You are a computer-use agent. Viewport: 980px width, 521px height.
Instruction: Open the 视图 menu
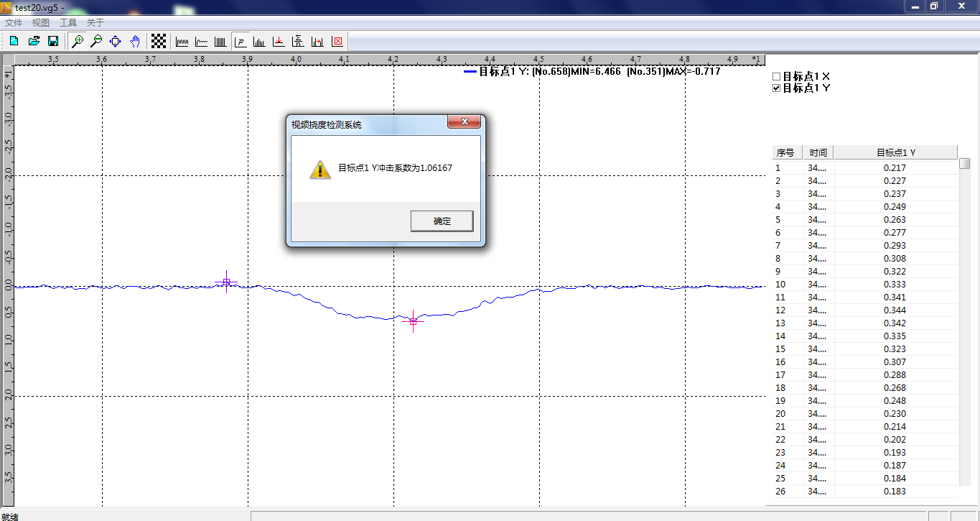(x=41, y=23)
